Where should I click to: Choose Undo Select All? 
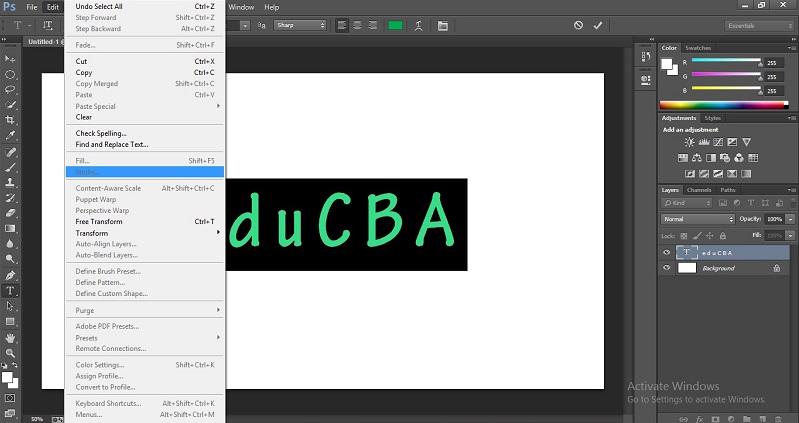[x=145, y=6]
